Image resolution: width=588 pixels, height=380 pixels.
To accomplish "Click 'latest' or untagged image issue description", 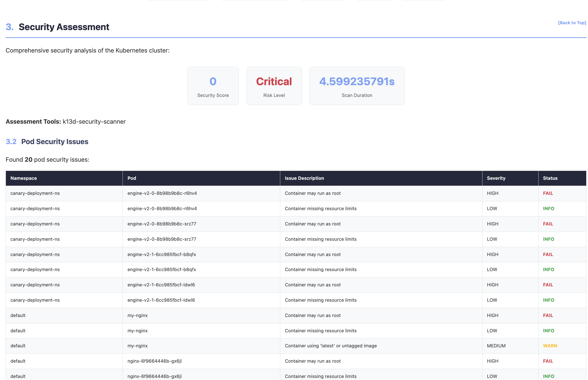I will (x=330, y=346).
